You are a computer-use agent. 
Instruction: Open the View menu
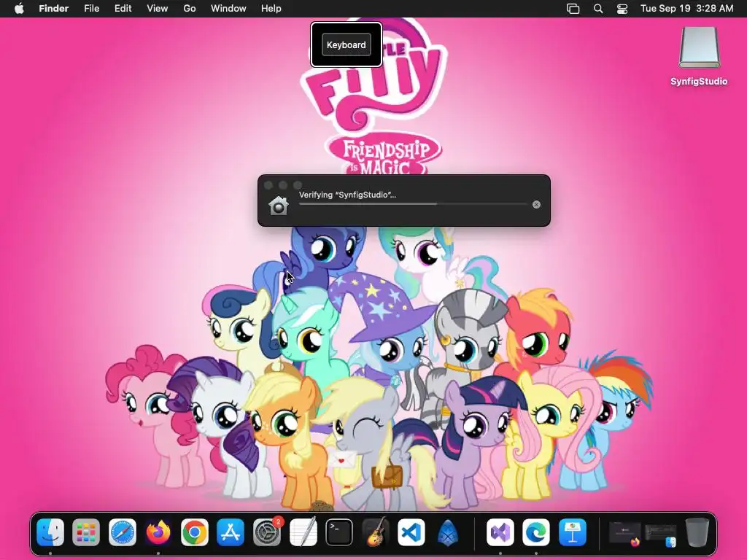click(x=158, y=9)
